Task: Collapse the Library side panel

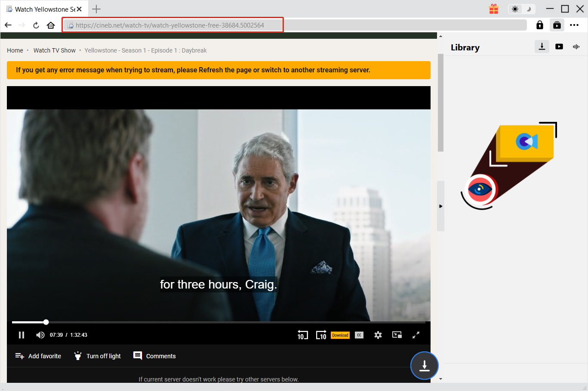Action: [x=440, y=206]
